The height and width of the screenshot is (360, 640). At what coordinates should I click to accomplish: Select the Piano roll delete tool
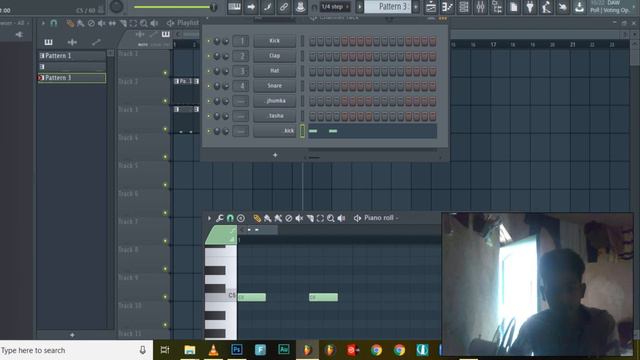(x=289, y=218)
